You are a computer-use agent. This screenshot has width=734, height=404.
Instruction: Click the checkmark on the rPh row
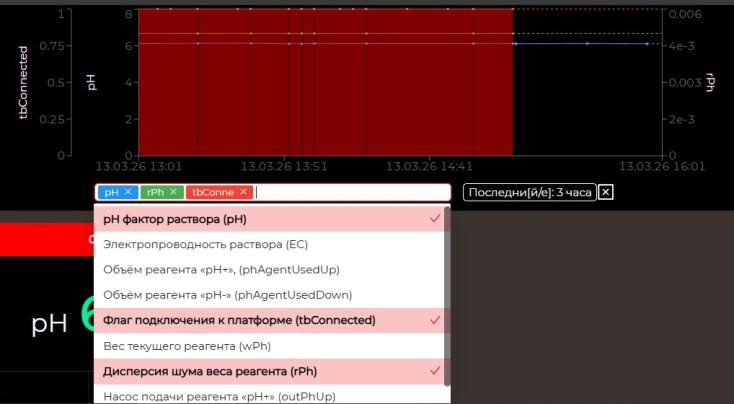pos(435,371)
